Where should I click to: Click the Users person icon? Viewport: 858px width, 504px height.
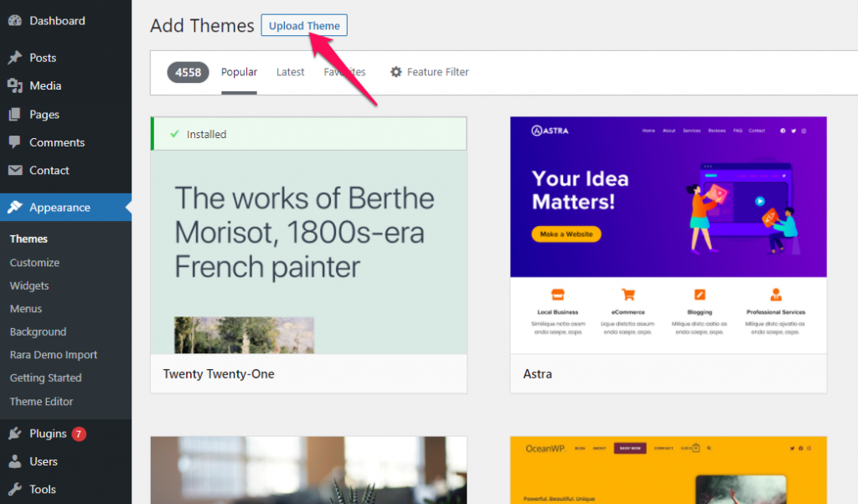[x=15, y=461]
